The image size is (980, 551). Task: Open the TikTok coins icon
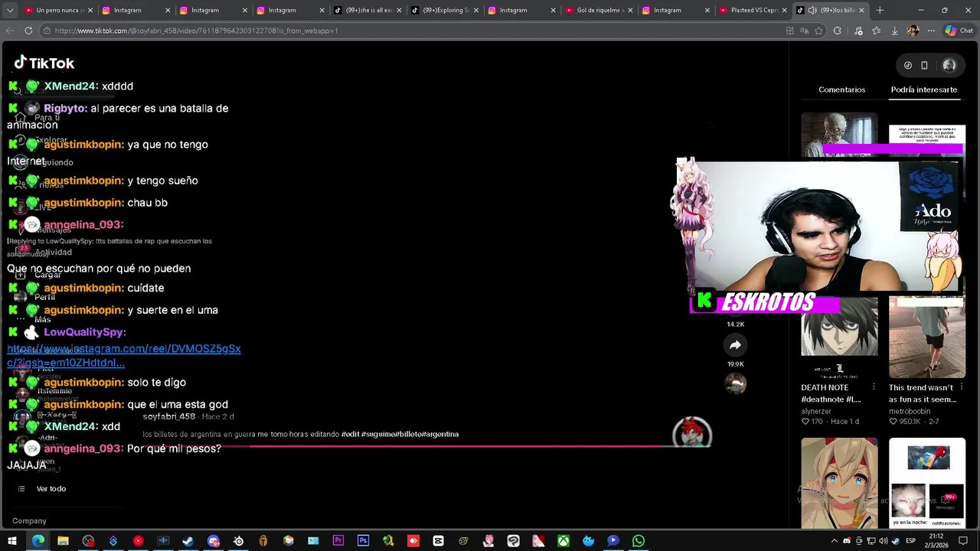click(x=908, y=65)
